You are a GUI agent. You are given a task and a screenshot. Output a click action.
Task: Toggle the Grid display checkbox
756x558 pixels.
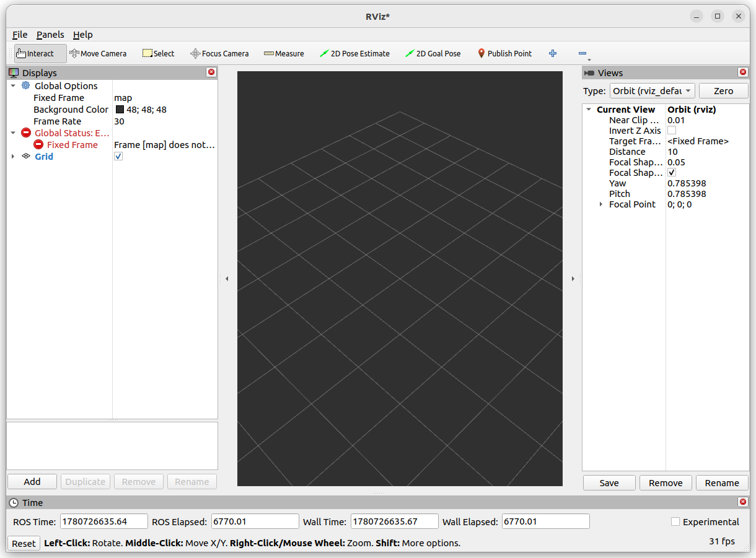click(x=118, y=156)
